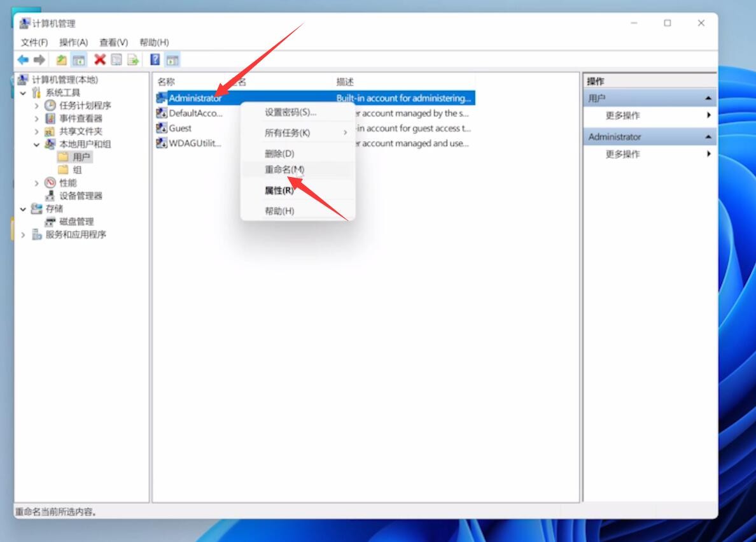Click 更多操作 under the 用户 section
The width and height of the screenshot is (756, 542).
[622, 116]
